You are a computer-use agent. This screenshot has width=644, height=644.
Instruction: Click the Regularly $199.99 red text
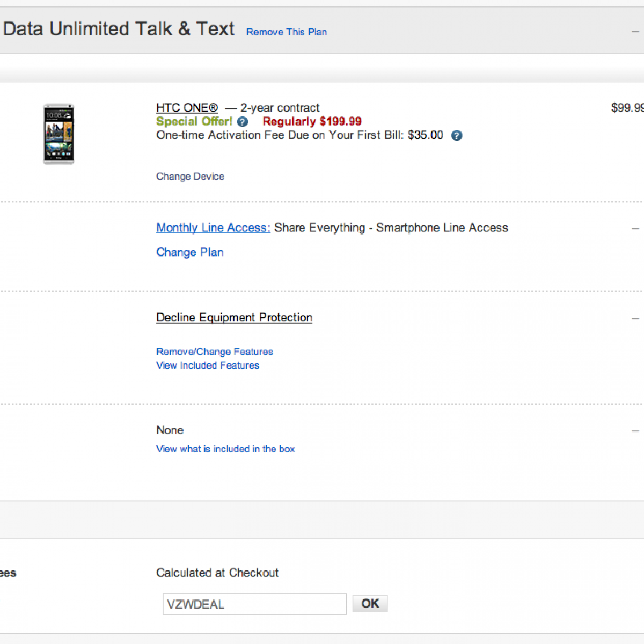(312, 122)
